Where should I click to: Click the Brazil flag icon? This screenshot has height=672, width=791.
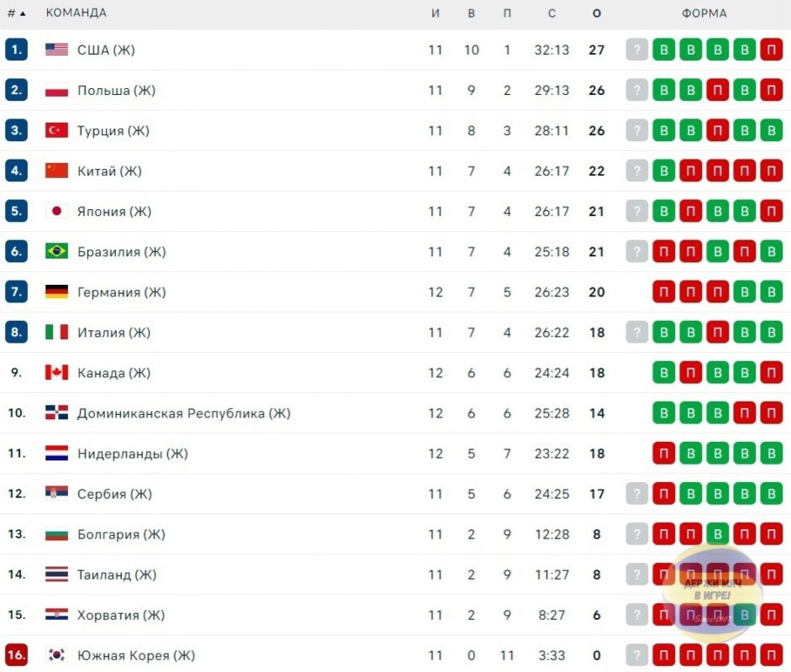pyautogui.click(x=56, y=251)
